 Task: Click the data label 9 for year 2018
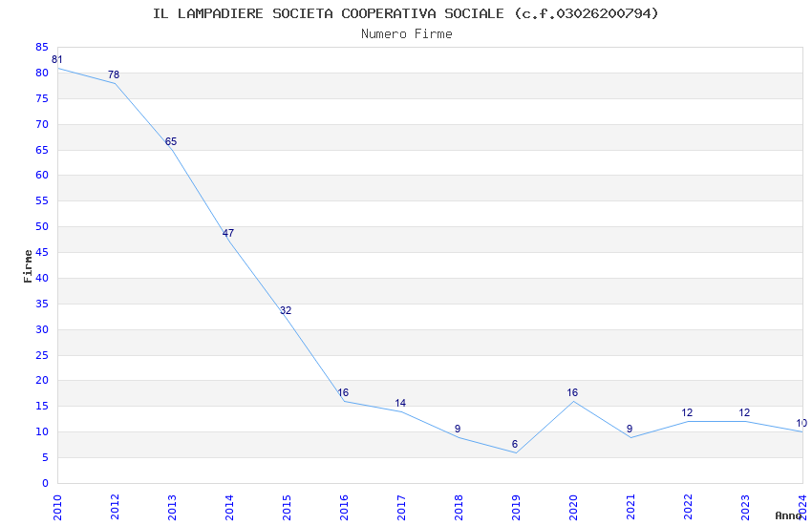point(458,429)
